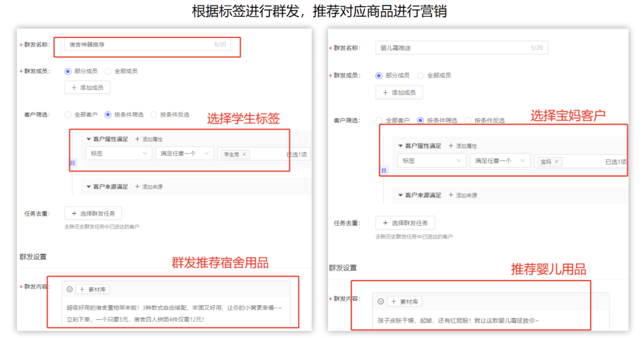Image resolution: width=644 pixels, height=338 pixels.
Task: Click the 婴儿霜推送 group name field
Action: 462,48
